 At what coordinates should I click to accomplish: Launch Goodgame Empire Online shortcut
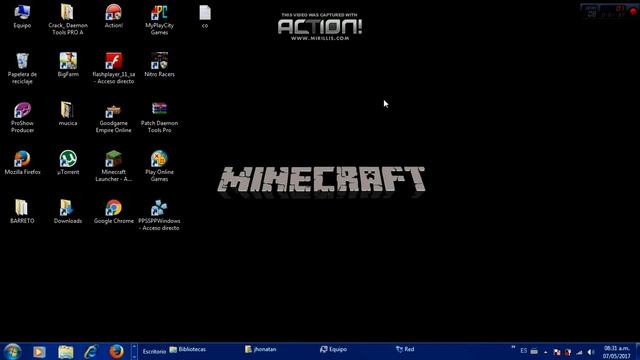(x=113, y=117)
